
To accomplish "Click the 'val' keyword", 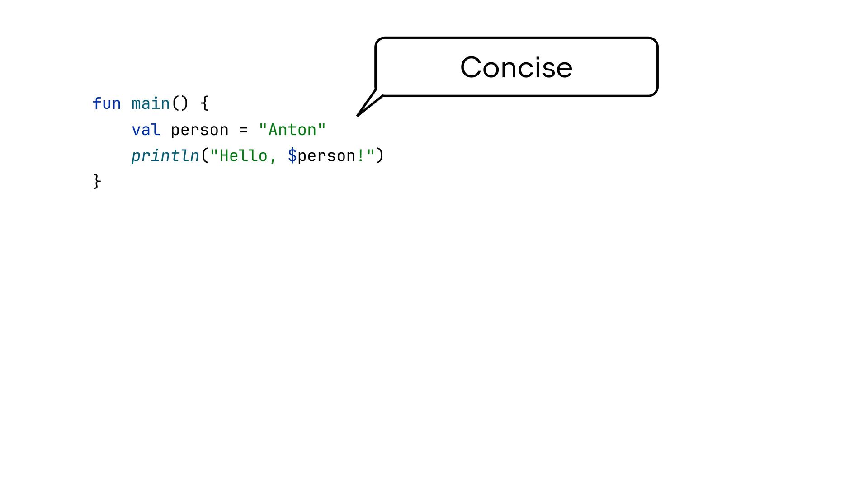I will click(146, 130).
